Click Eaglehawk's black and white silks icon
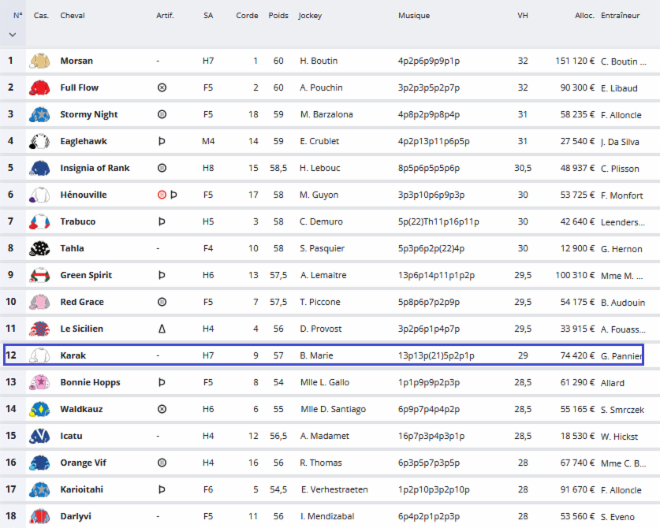This screenshot has width=660, height=528. click(40, 141)
